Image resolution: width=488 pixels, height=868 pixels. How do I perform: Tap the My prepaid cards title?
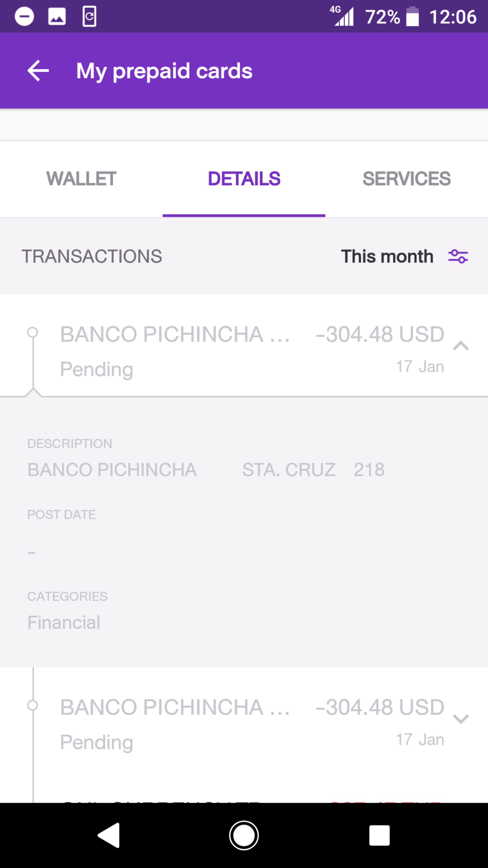pos(164,71)
